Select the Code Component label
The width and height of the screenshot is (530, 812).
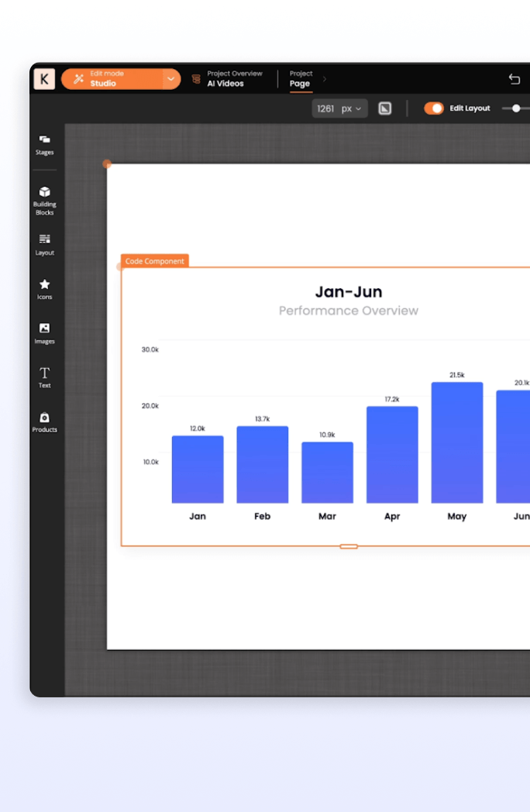pos(154,261)
